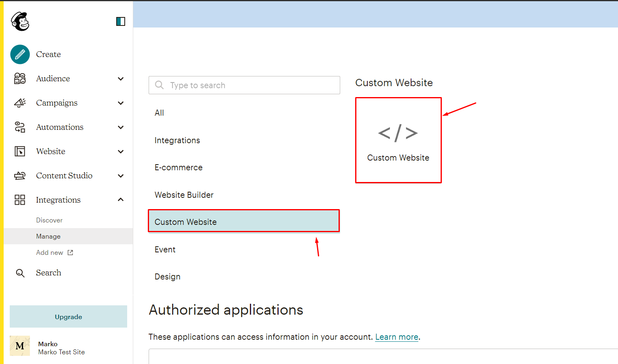The height and width of the screenshot is (364, 618).
Task: Open Add new integration link
Action: click(49, 252)
